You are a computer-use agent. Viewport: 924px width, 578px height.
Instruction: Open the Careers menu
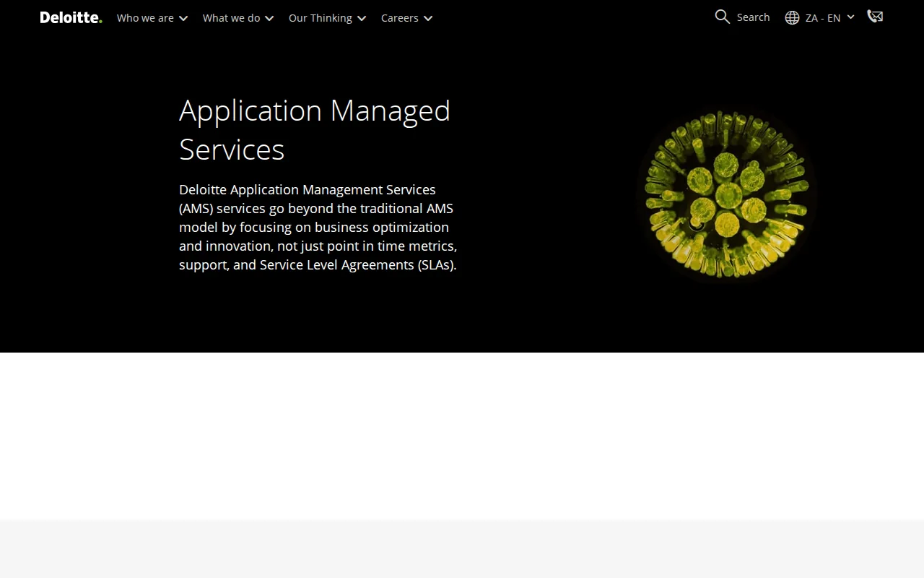click(400, 18)
